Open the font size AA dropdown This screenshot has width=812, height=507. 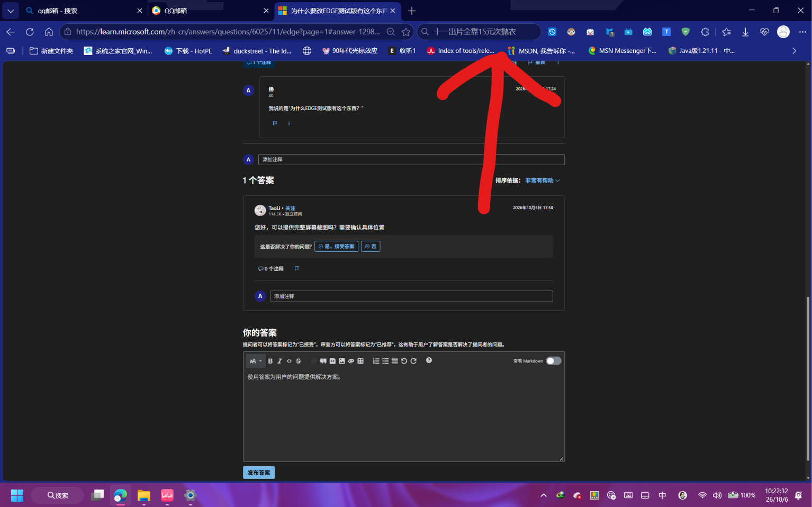point(256,361)
